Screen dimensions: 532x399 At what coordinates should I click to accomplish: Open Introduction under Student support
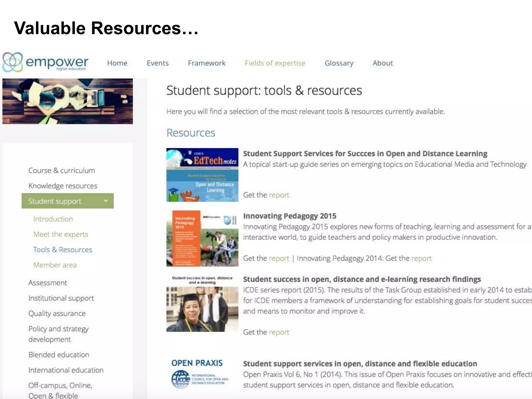coord(53,219)
